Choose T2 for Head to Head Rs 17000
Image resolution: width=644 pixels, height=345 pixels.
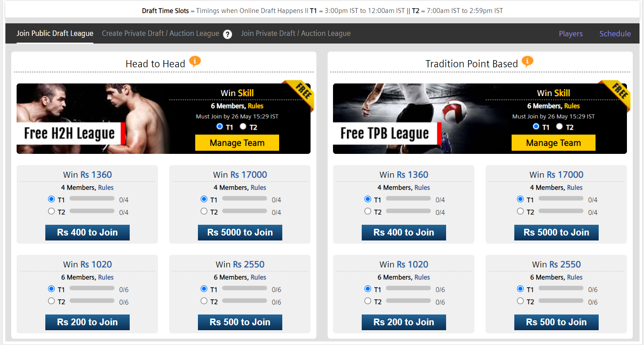(x=204, y=211)
